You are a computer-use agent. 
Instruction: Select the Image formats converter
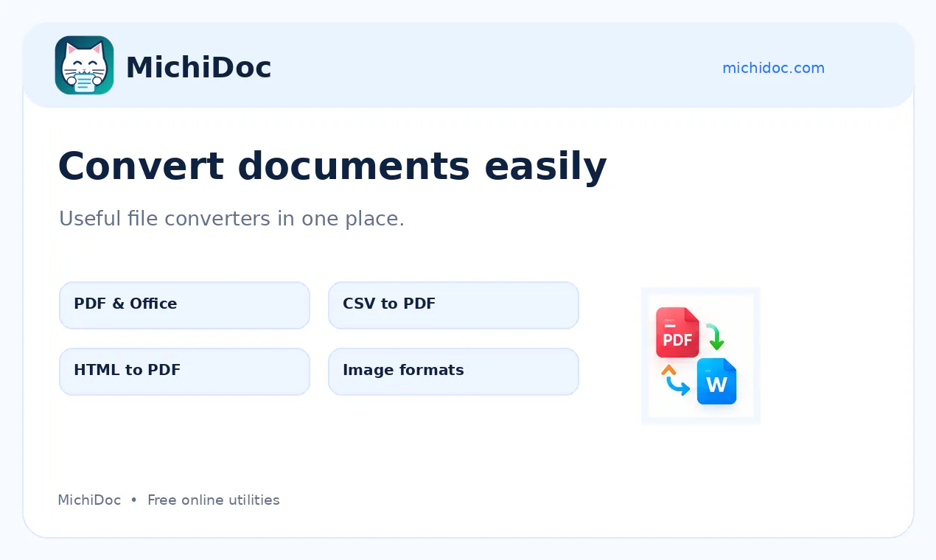click(x=453, y=371)
